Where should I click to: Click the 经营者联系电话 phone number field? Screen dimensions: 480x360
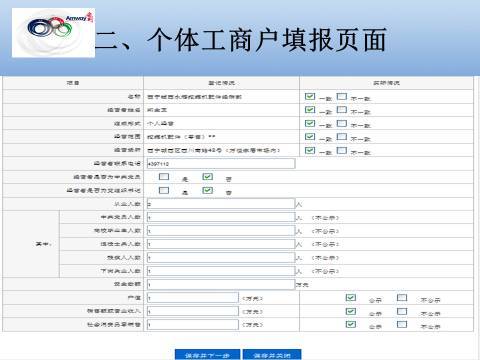coord(221,164)
